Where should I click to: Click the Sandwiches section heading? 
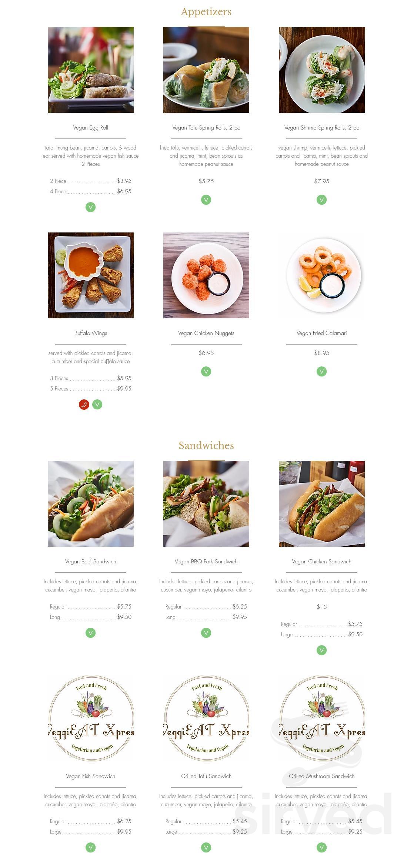click(x=206, y=445)
